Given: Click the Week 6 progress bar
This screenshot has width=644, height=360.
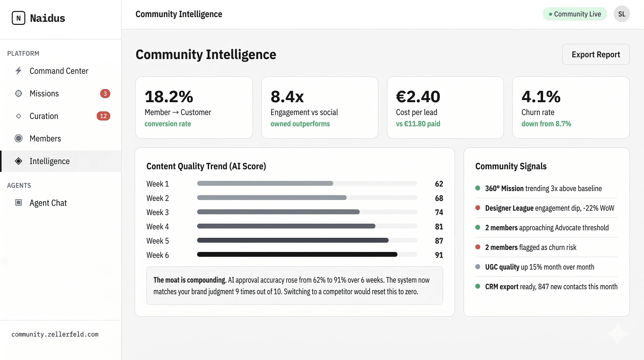Looking at the screenshot, I should [297, 255].
